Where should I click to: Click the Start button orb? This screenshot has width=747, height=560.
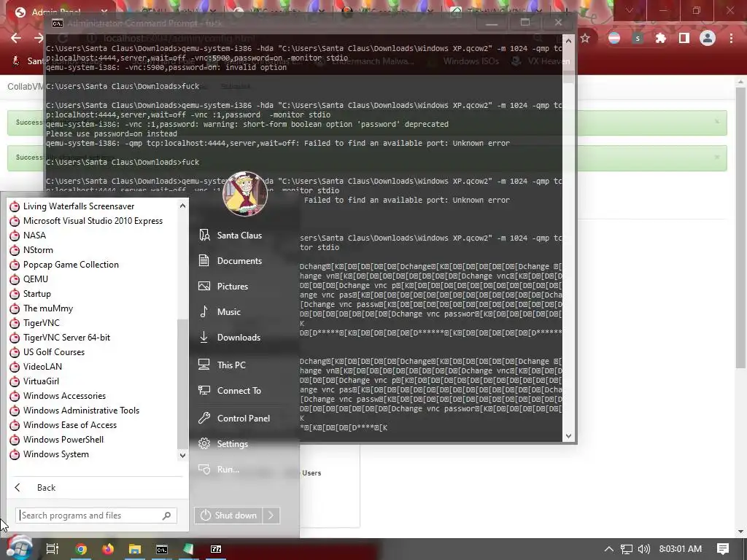19,548
